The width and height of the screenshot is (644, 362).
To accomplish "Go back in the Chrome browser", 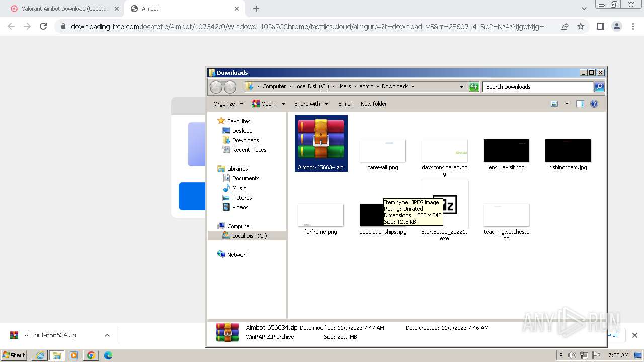I will pyautogui.click(x=11, y=26).
